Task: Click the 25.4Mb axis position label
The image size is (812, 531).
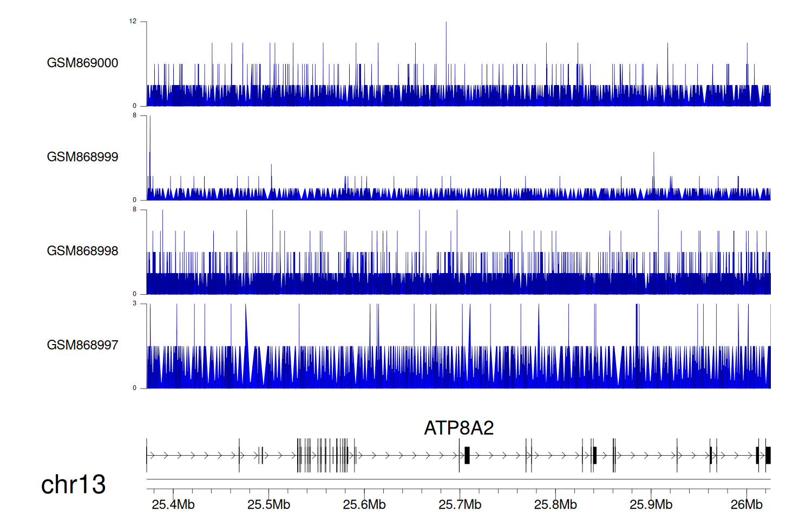Action: (173, 504)
